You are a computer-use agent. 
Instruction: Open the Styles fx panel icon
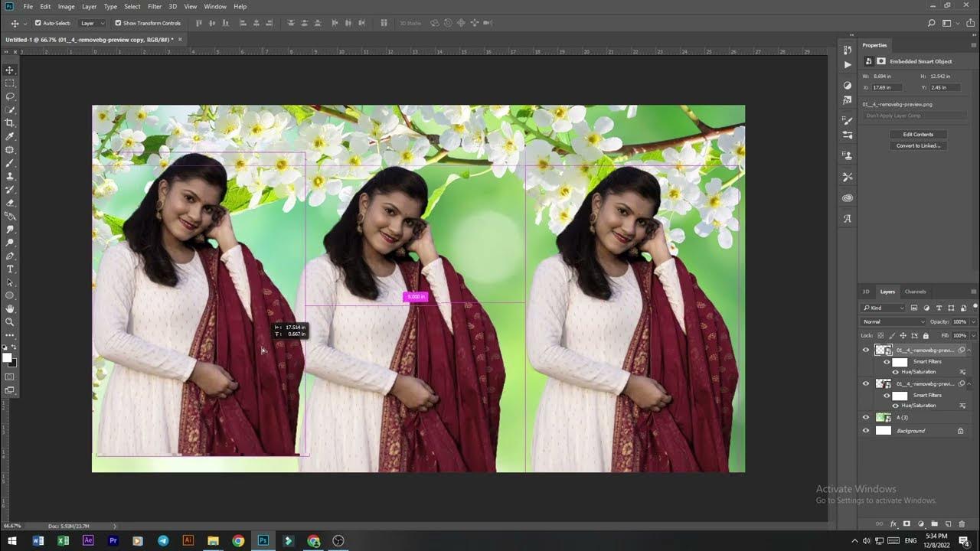pos(848,99)
